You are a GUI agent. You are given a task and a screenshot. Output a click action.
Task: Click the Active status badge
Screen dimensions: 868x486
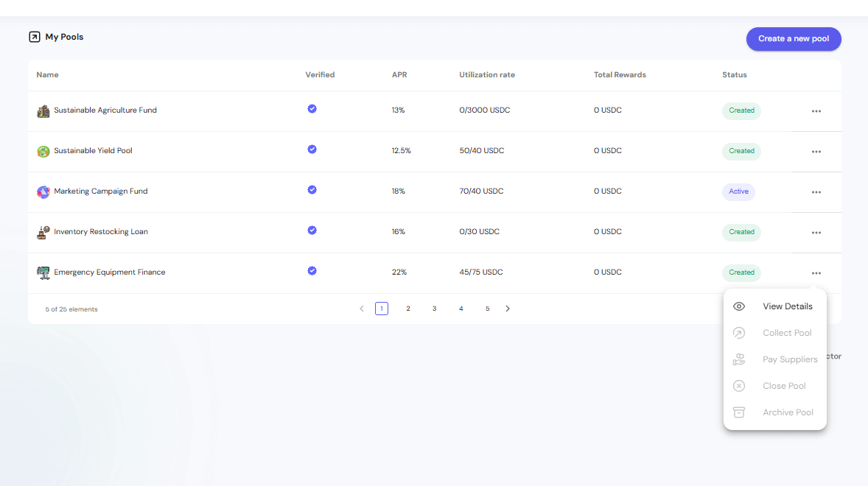(x=738, y=191)
